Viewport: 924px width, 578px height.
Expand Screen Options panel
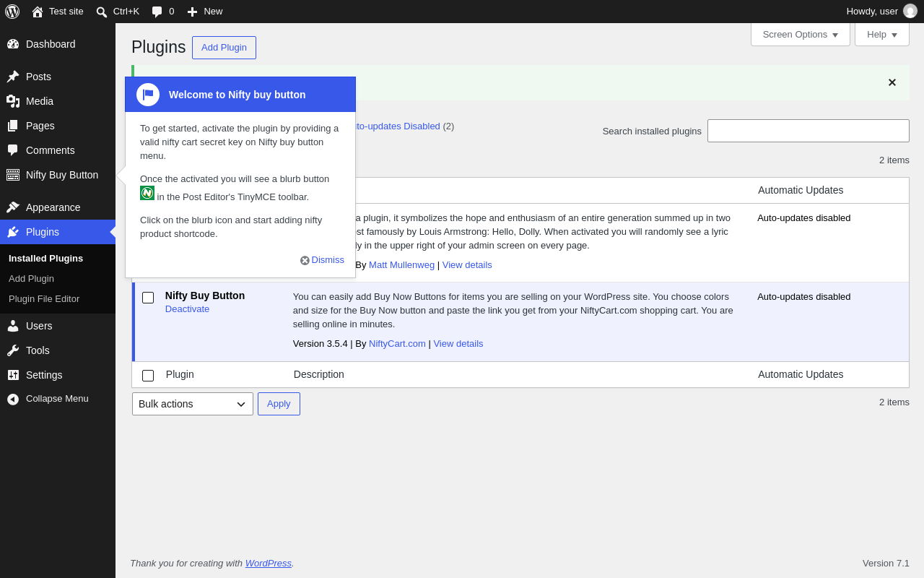click(801, 34)
